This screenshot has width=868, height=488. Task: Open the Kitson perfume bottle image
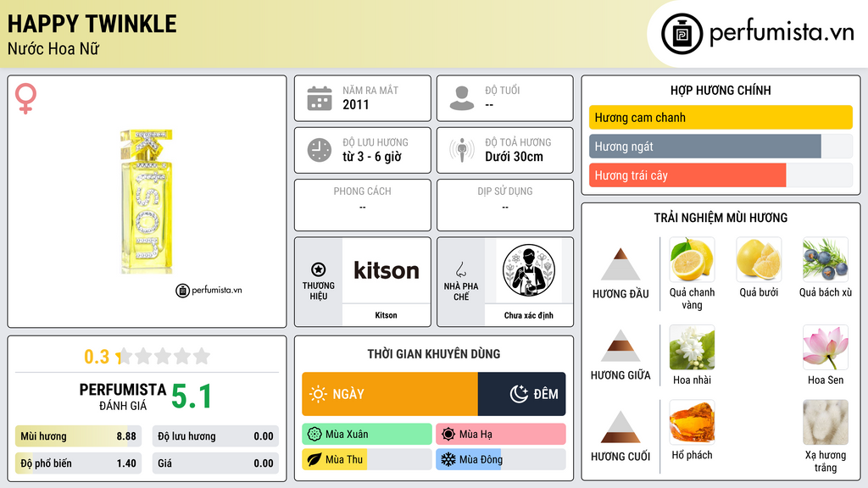147,202
